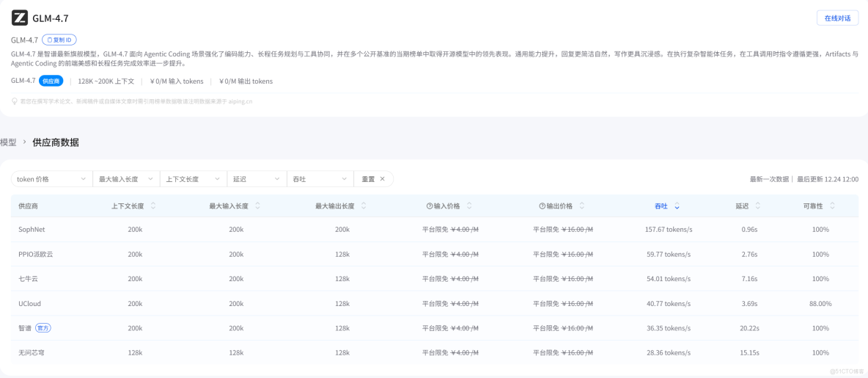Screen dimensions: 868x378
Task: Click 无问芯穹's 128k 上下文长度 cell
Action: tap(135, 352)
